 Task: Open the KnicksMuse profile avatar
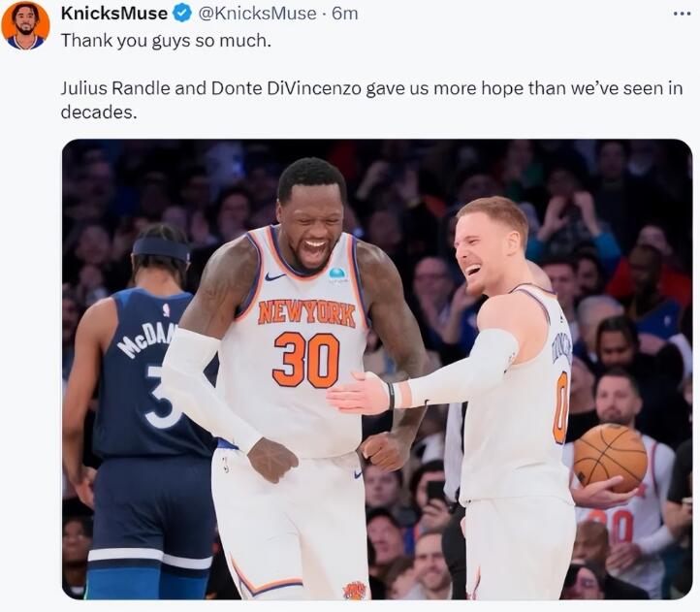(25, 26)
